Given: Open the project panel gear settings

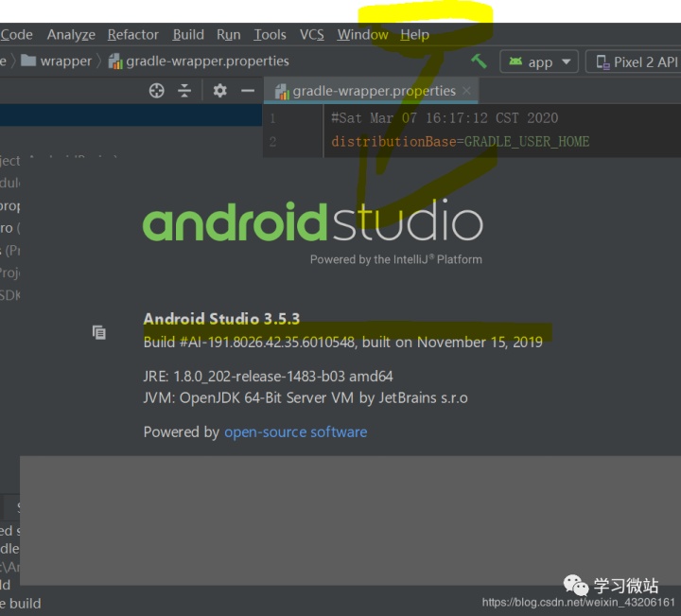Looking at the screenshot, I should [219, 91].
